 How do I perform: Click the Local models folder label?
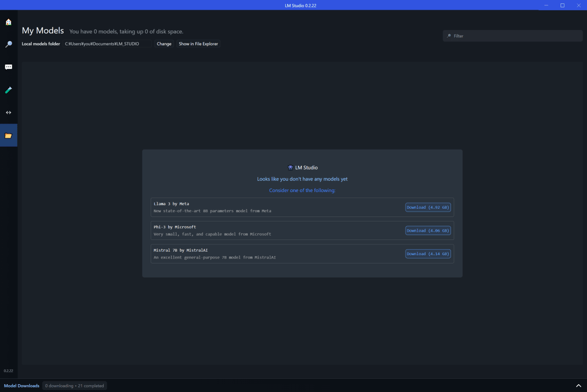[41, 44]
